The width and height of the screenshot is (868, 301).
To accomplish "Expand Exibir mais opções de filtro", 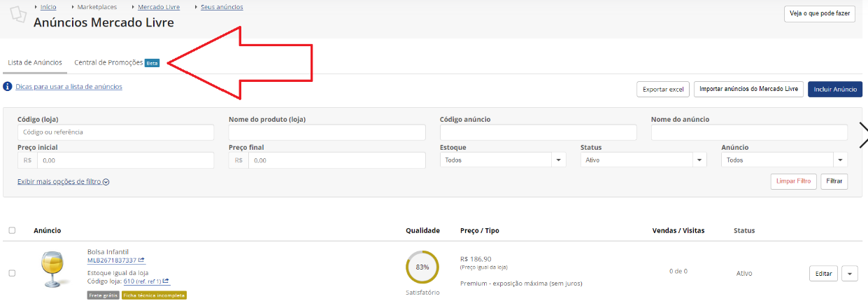I will tap(64, 182).
